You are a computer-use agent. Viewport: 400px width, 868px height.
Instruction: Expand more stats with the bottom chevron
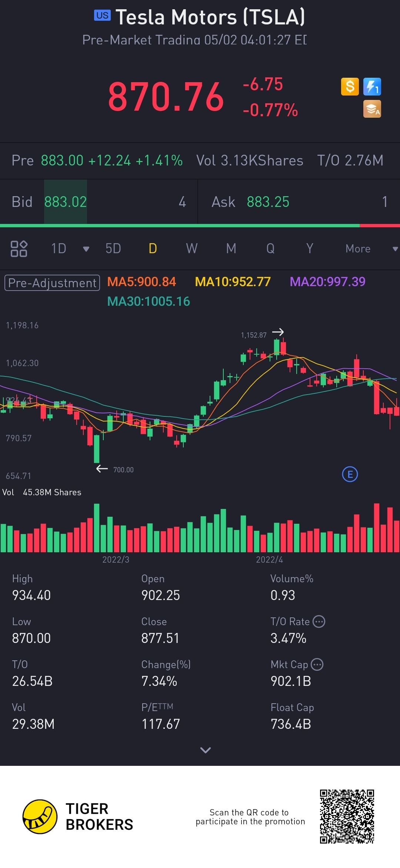point(205,750)
